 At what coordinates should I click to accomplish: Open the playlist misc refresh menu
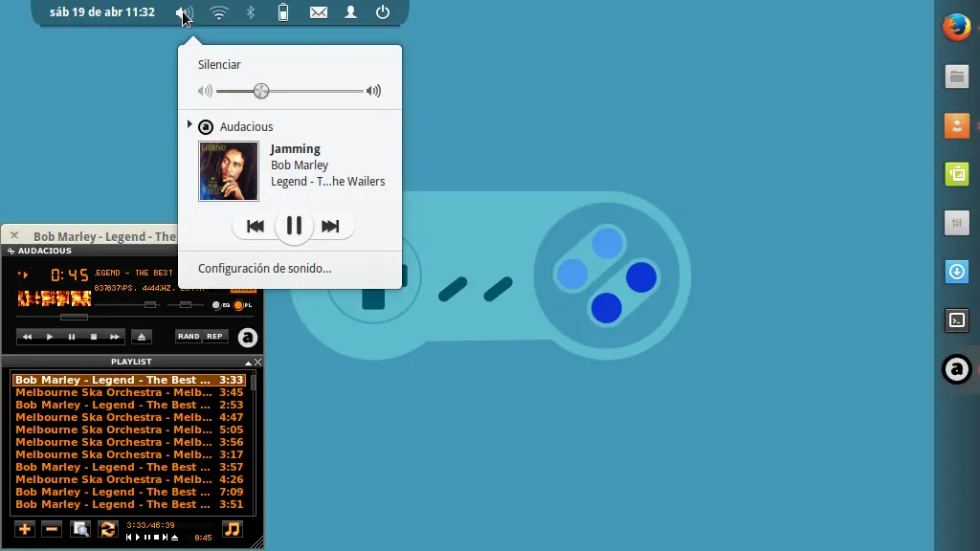coord(107,530)
